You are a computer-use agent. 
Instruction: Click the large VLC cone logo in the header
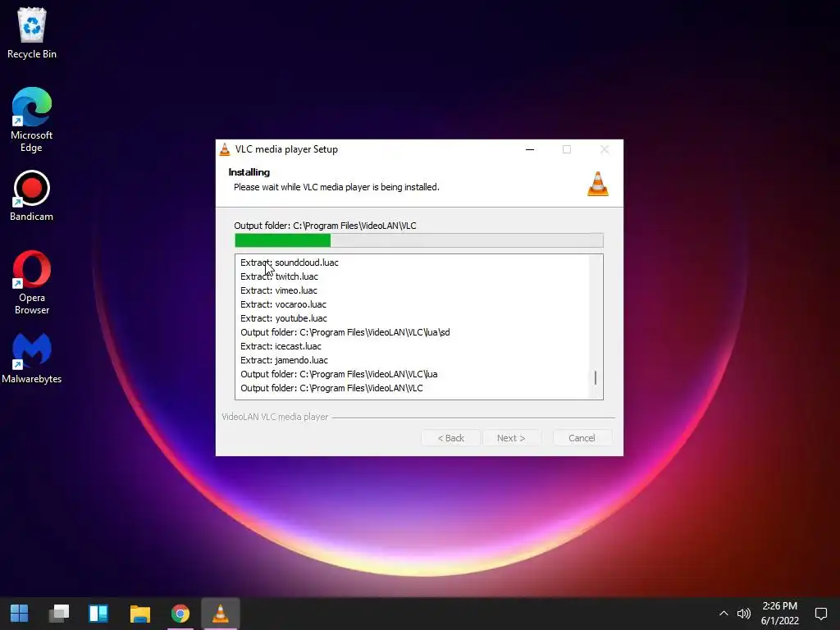(x=598, y=184)
